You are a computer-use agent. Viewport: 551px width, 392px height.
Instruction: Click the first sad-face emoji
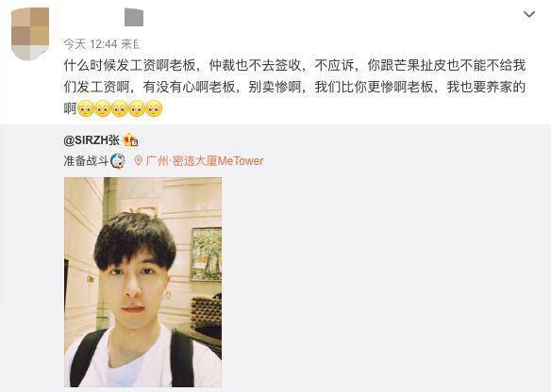tap(86, 108)
